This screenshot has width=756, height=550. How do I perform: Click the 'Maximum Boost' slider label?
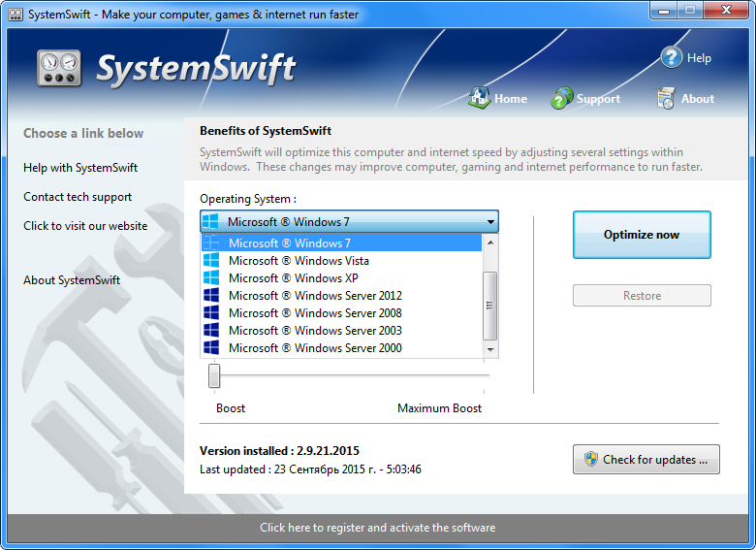point(439,408)
